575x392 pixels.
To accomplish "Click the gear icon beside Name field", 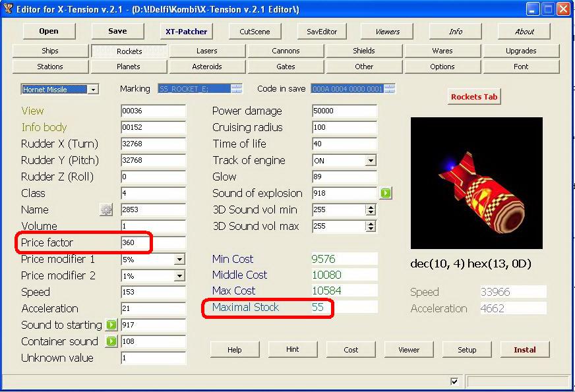I will [x=106, y=210].
